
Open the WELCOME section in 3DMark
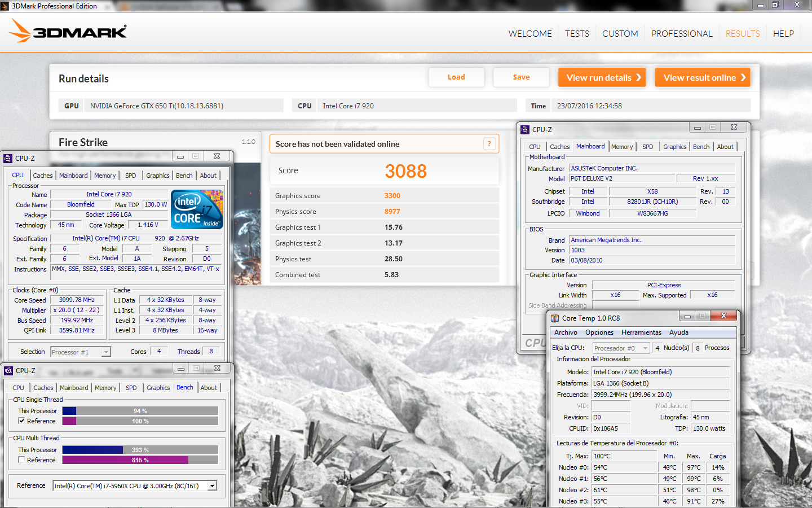[x=530, y=34]
